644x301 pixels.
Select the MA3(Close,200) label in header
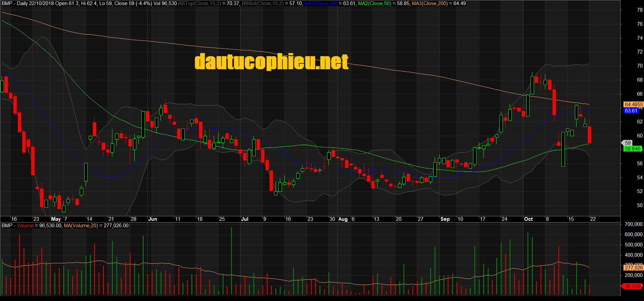pos(430,3)
